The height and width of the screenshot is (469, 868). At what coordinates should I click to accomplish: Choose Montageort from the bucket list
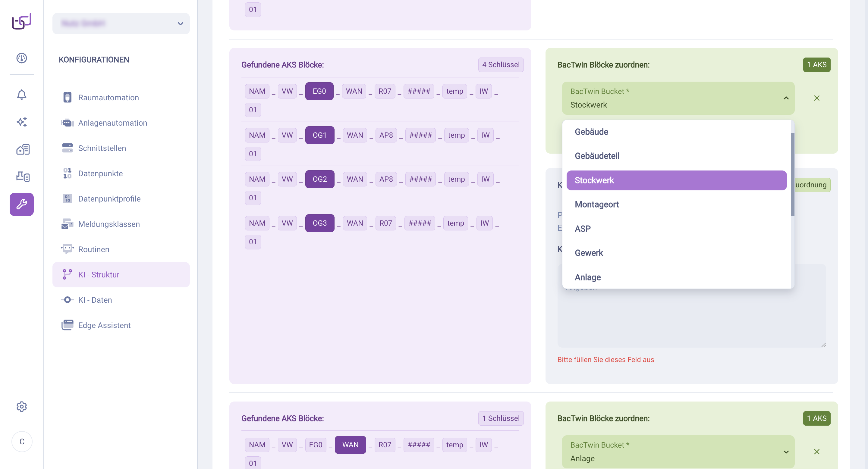[596, 204]
